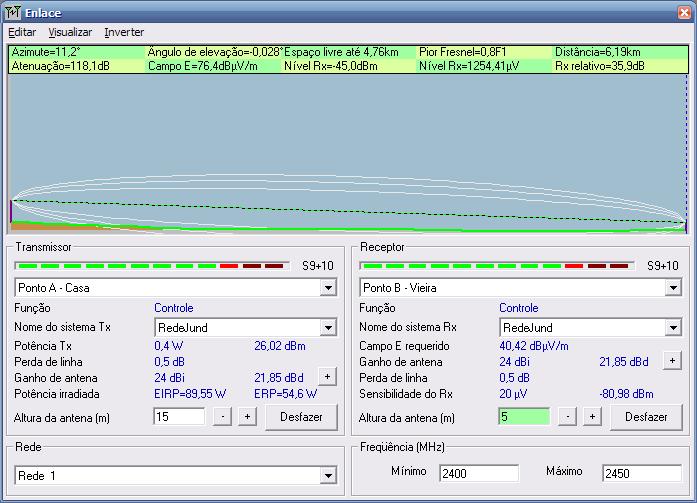The height and width of the screenshot is (503, 697).
Task: Increase transmitter antenna height with plus
Action: click(x=246, y=417)
